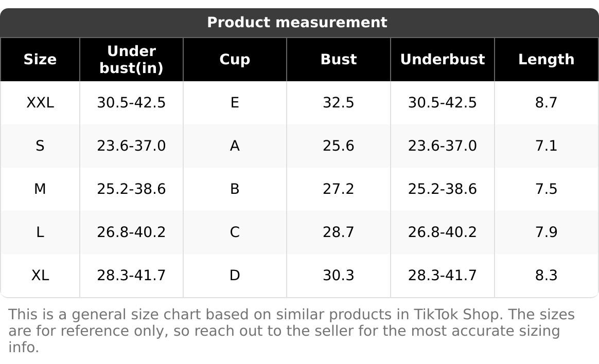This screenshot has width=599, height=364.
Task: Click cup value E
Action: tap(235, 103)
